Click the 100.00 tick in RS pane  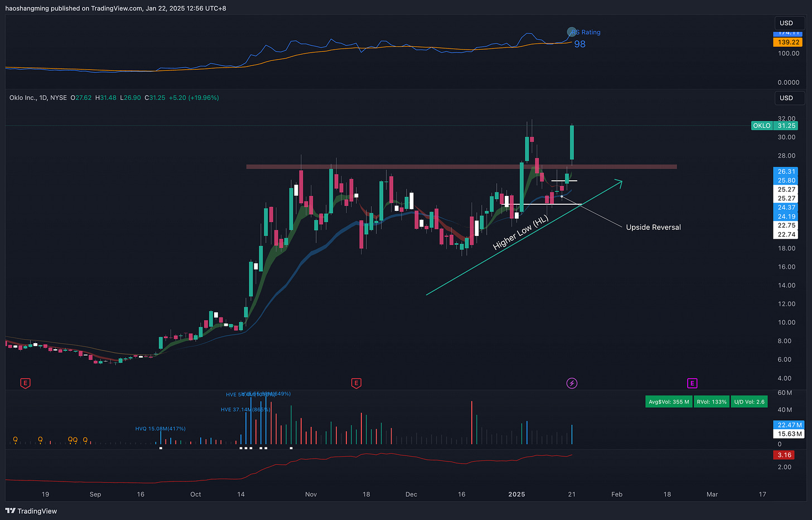[x=789, y=54]
